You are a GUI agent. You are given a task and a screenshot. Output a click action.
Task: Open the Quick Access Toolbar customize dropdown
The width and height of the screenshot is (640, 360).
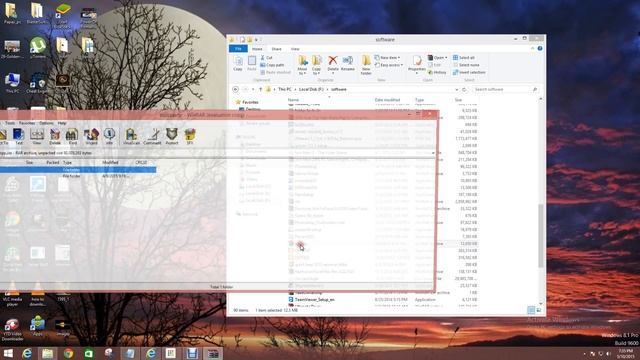[x=256, y=40]
